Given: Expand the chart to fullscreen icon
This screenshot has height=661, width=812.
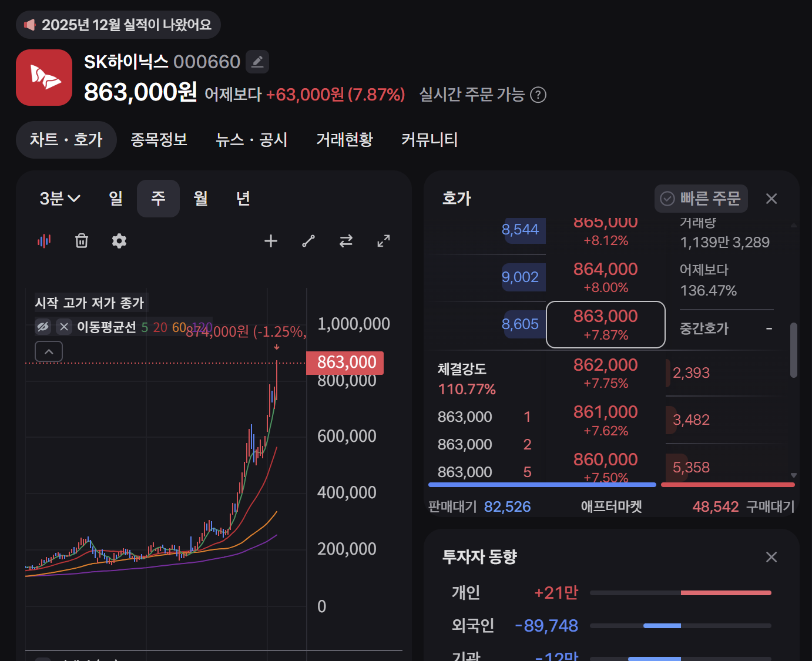Looking at the screenshot, I should (384, 241).
